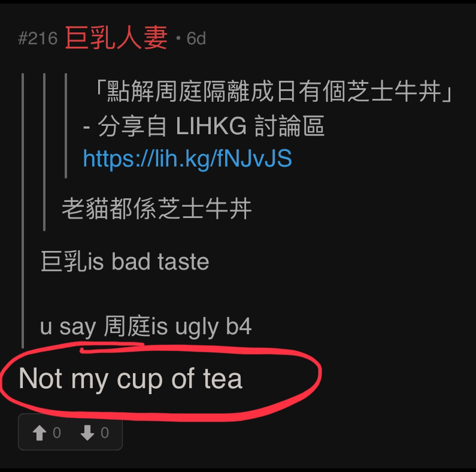Click the dot separator before 6d
Screen dimensions: 476x472
point(178,38)
